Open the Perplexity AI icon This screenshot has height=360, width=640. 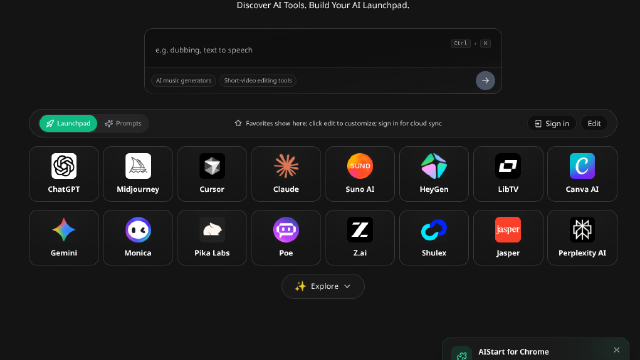pos(582,229)
